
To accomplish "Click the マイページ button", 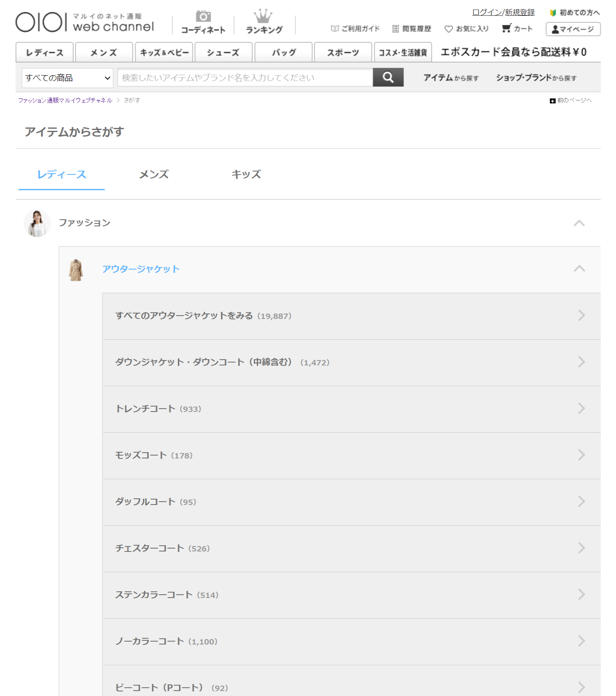I will click(x=573, y=29).
